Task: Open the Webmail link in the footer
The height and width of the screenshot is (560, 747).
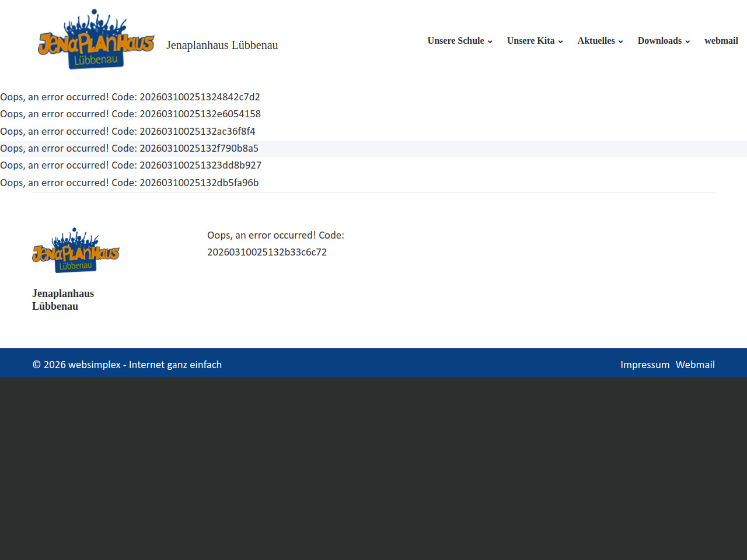Action: click(695, 365)
